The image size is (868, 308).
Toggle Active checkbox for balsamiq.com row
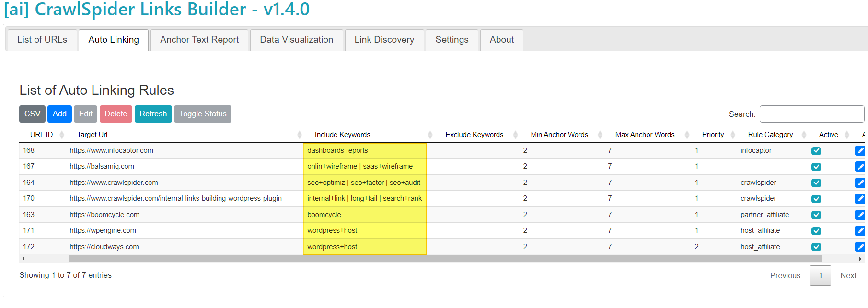tap(816, 167)
